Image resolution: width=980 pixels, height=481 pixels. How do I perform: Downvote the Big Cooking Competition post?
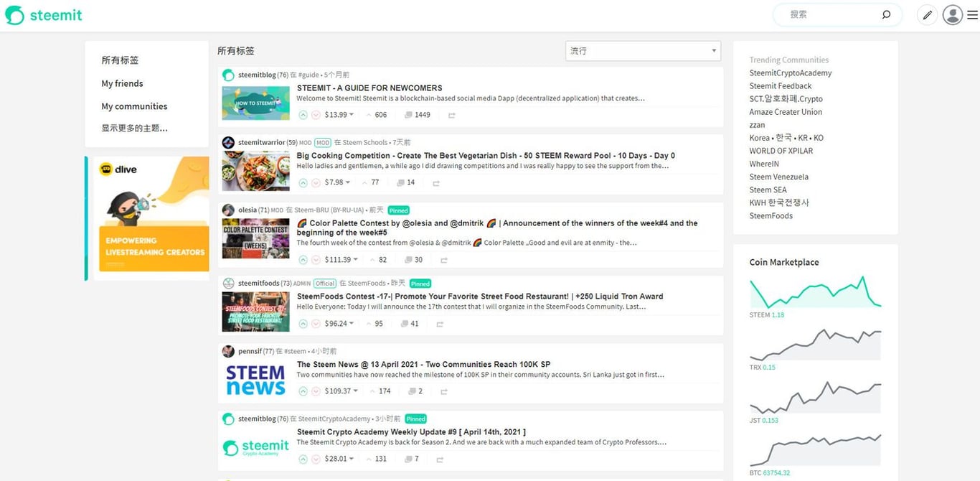pyautogui.click(x=316, y=182)
